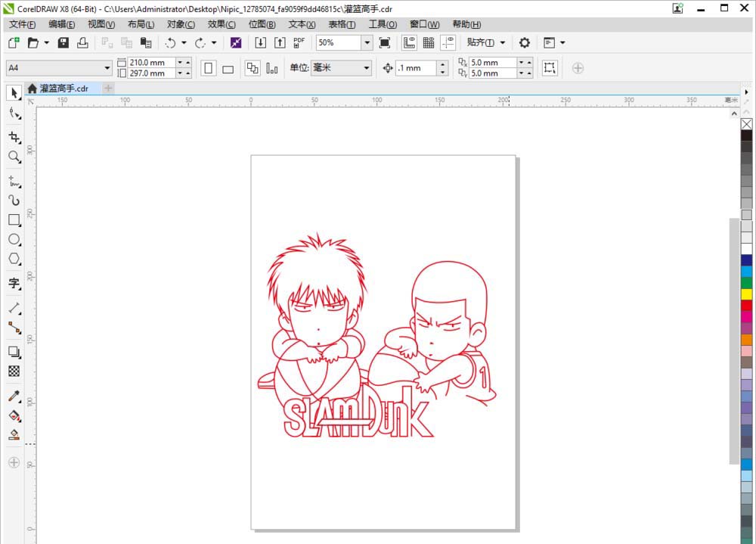Select the Interactive Fill tool
The width and height of the screenshot is (756, 544).
click(x=14, y=415)
